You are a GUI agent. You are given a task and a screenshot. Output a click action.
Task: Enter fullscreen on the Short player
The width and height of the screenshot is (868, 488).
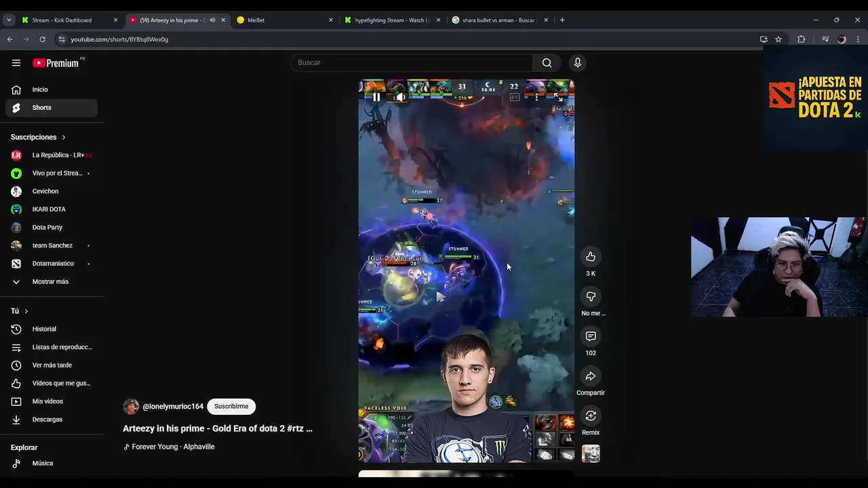[558, 97]
